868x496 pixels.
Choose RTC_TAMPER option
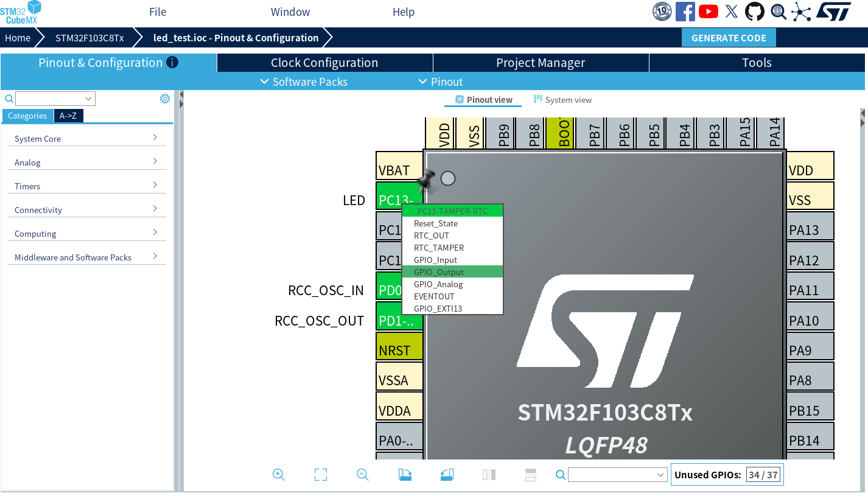point(453,248)
